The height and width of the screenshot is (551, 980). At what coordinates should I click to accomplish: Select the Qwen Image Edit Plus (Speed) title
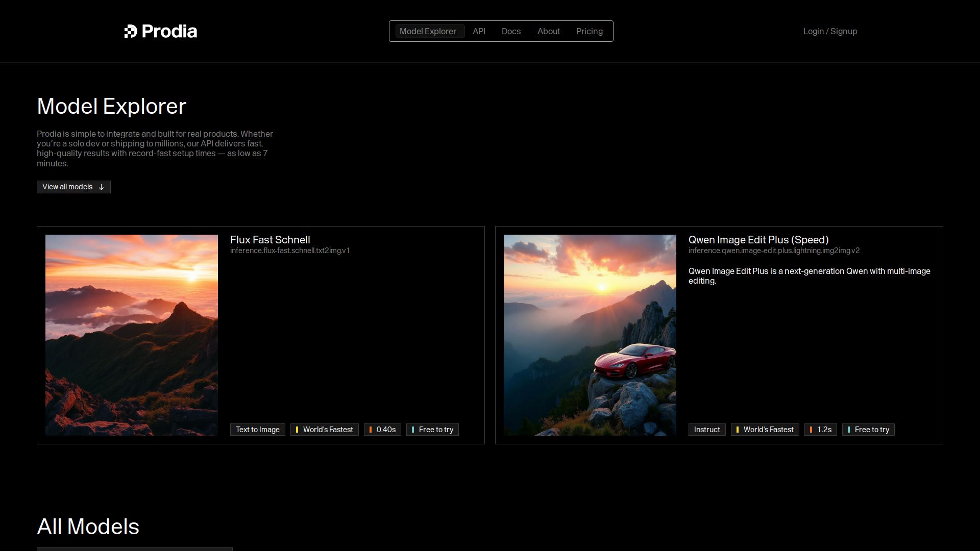[x=758, y=240]
